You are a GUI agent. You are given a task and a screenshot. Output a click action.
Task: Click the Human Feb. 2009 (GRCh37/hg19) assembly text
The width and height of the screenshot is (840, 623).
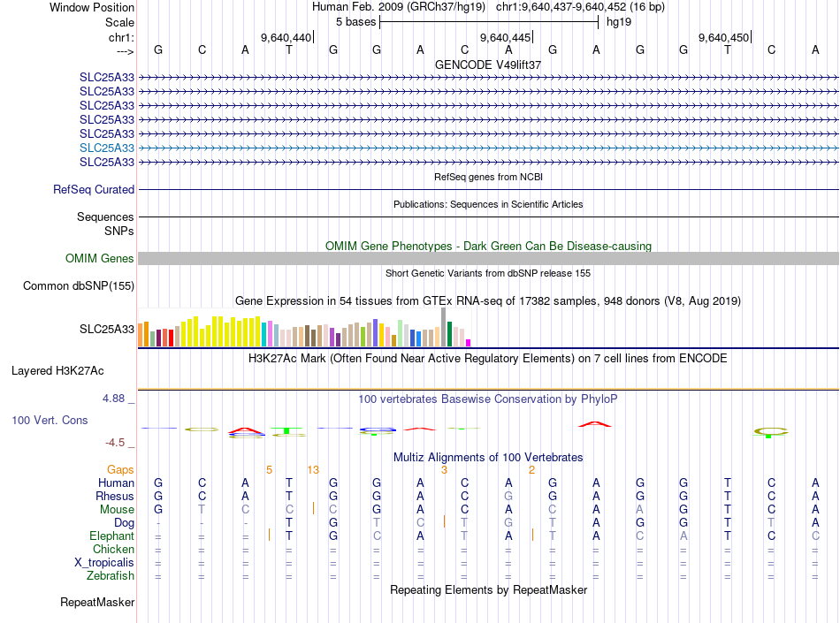399,7
